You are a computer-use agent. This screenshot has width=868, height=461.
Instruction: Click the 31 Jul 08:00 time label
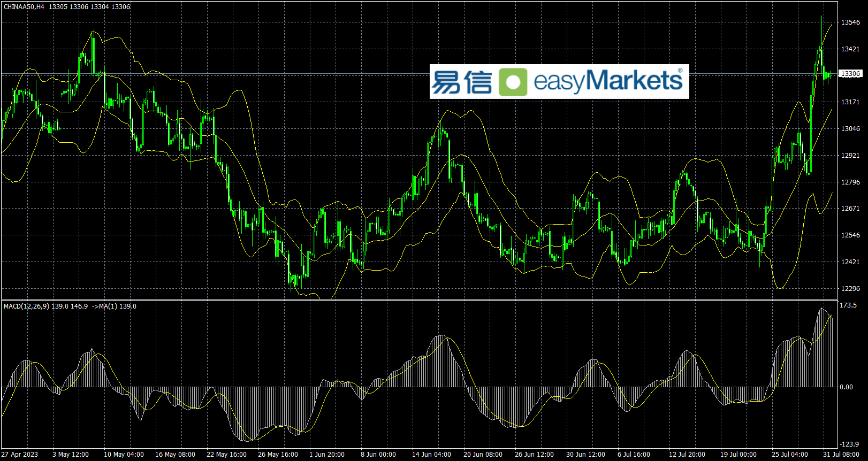coord(841,455)
